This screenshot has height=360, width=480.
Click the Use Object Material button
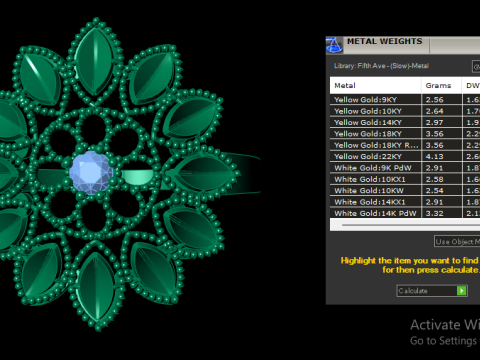pyautogui.click(x=457, y=241)
